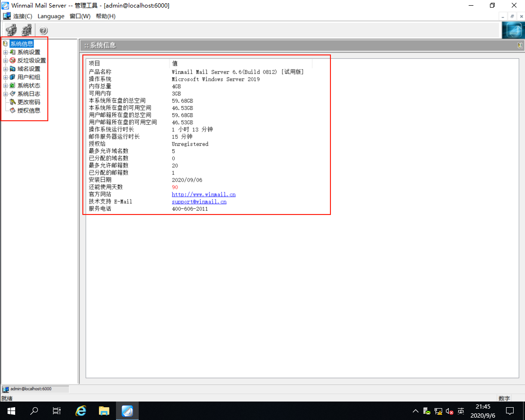Open taskbar search magnifier
The width and height of the screenshot is (525, 420).
pyautogui.click(x=34, y=411)
